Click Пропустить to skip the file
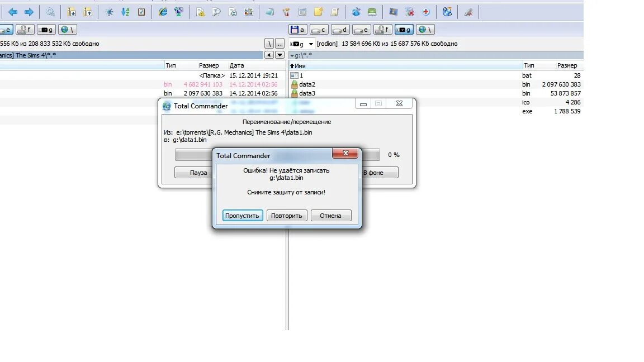 242,216
